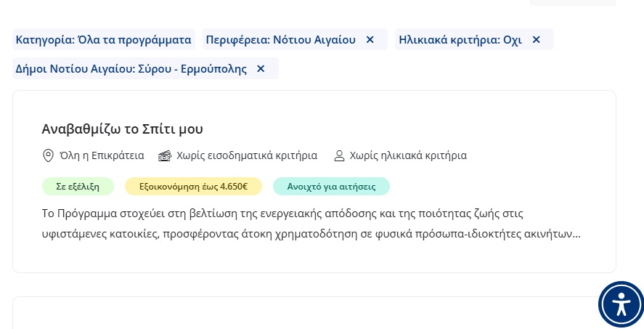Click the age criteria person icon
Image resolution: width=644 pixels, height=329 pixels.
click(338, 155)
